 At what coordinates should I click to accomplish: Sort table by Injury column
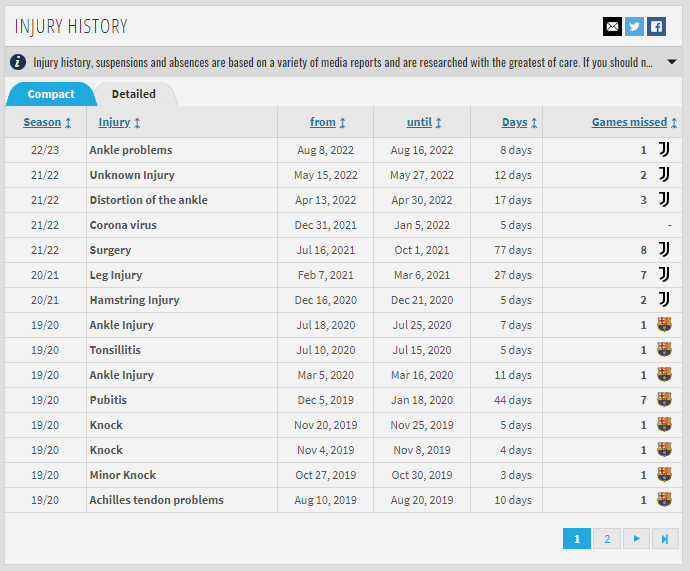click(x=119, y=122)
